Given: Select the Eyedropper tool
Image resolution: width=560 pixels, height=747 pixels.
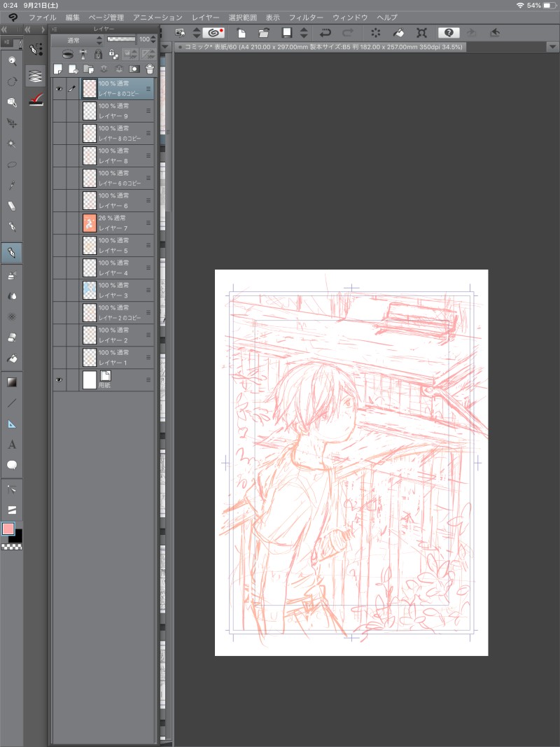Looking at the screenshot, I should point(12,186).
